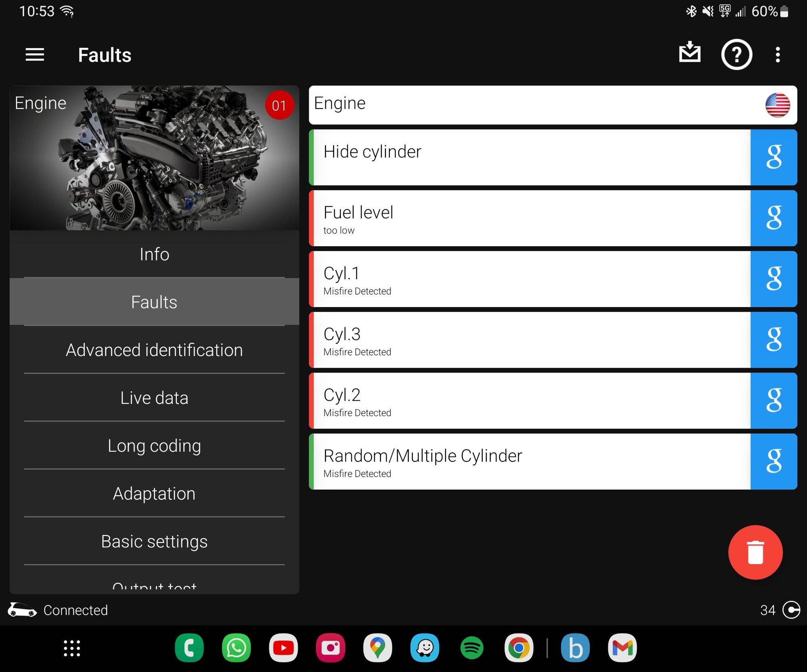
Task: Open the hamburger navigation menu
Action: [35, 54]
